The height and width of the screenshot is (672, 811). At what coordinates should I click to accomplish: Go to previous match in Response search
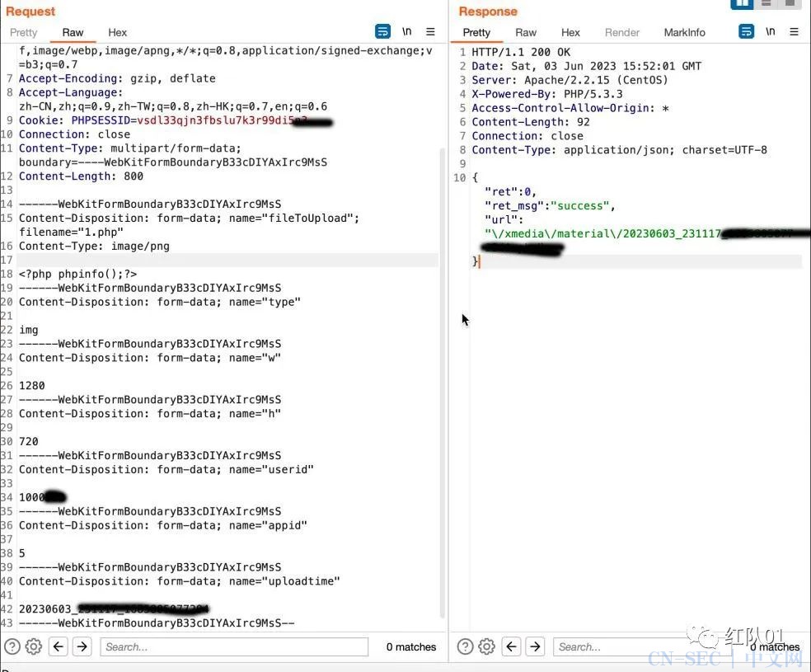pyautogui.click(x=512, y=646)
